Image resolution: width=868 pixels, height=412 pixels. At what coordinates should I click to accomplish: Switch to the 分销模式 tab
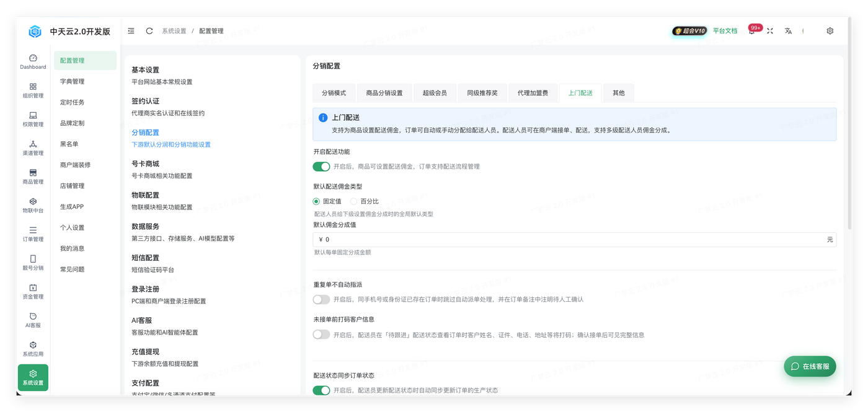click(x=334, y=93)
